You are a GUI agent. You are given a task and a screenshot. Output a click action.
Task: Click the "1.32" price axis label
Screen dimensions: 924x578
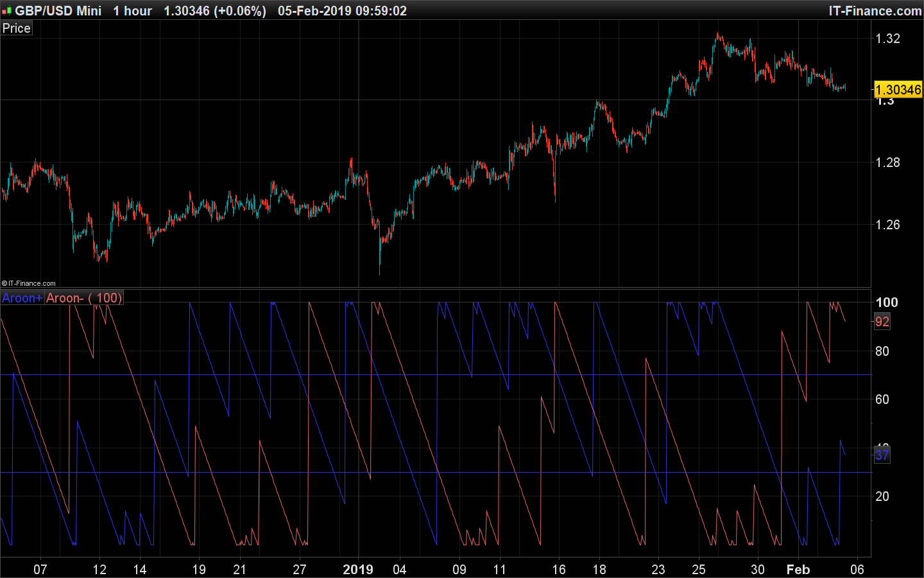coord(888,39)
